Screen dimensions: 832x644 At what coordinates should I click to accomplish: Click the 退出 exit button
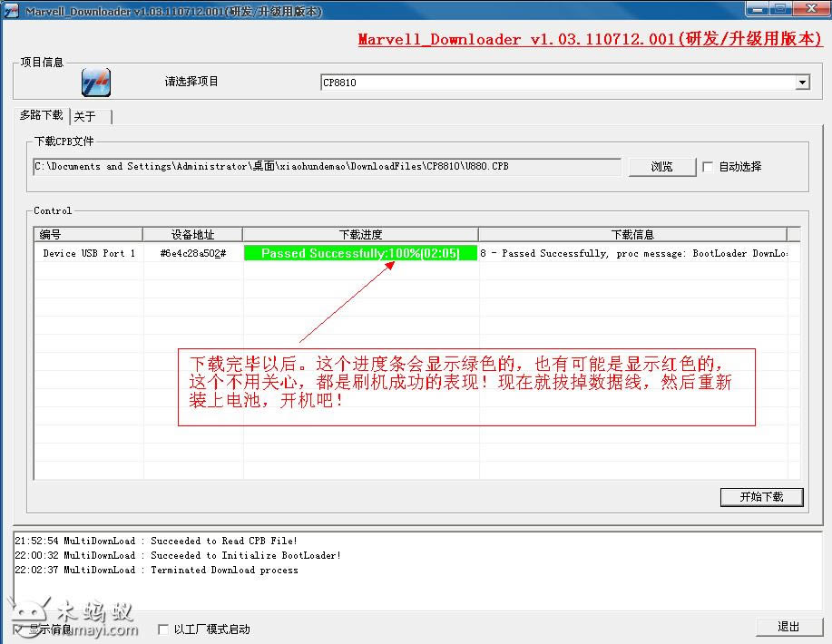[x=788, y=627]
